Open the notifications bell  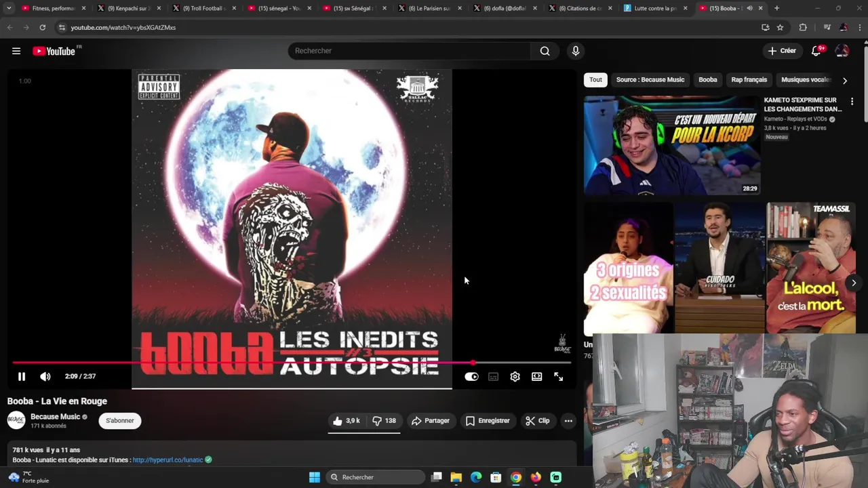[x=816, y=51]
